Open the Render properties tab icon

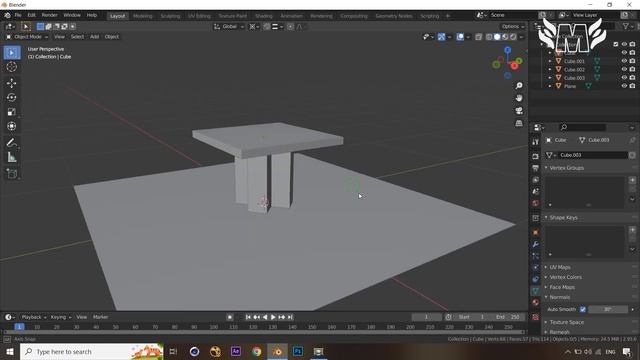point(536,156)
